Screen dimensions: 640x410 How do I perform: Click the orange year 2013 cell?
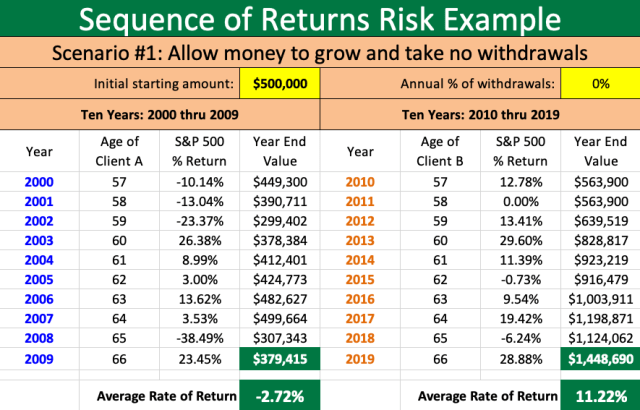click(360, 241)
